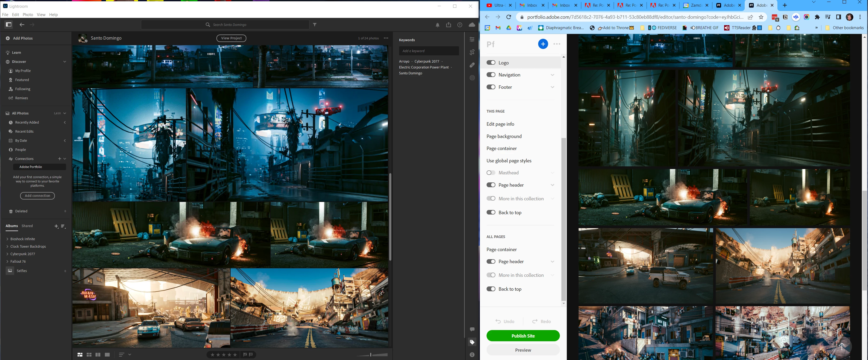This screenshot has height=360, width=868.
Task: Click the Publish Site button
Action: click(x=523, y=336)
